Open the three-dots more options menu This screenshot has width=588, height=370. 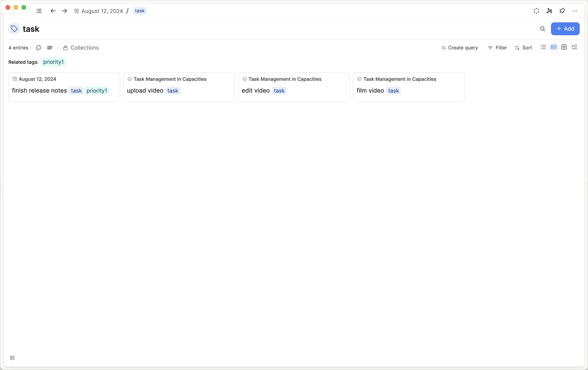coord(575,11)
